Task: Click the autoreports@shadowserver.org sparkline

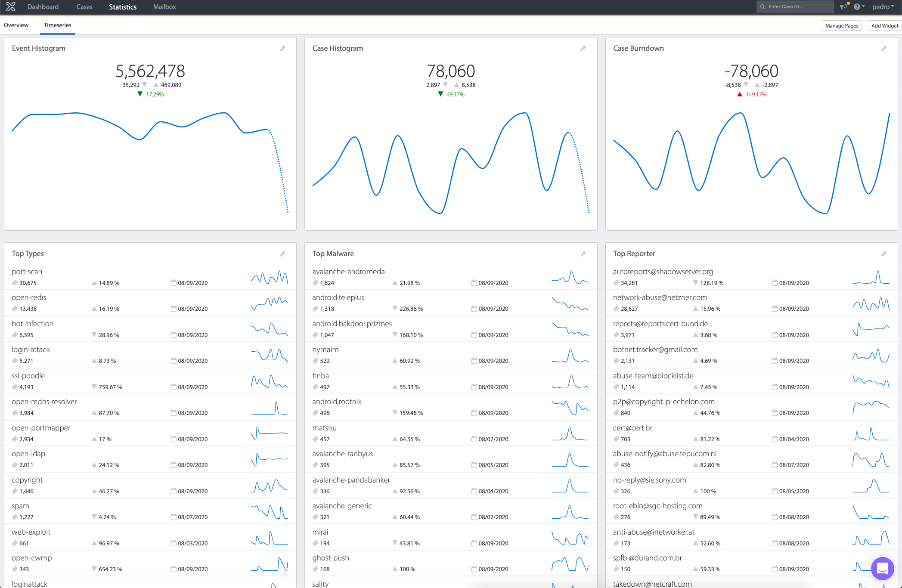Action: click(x=871, y=277)
